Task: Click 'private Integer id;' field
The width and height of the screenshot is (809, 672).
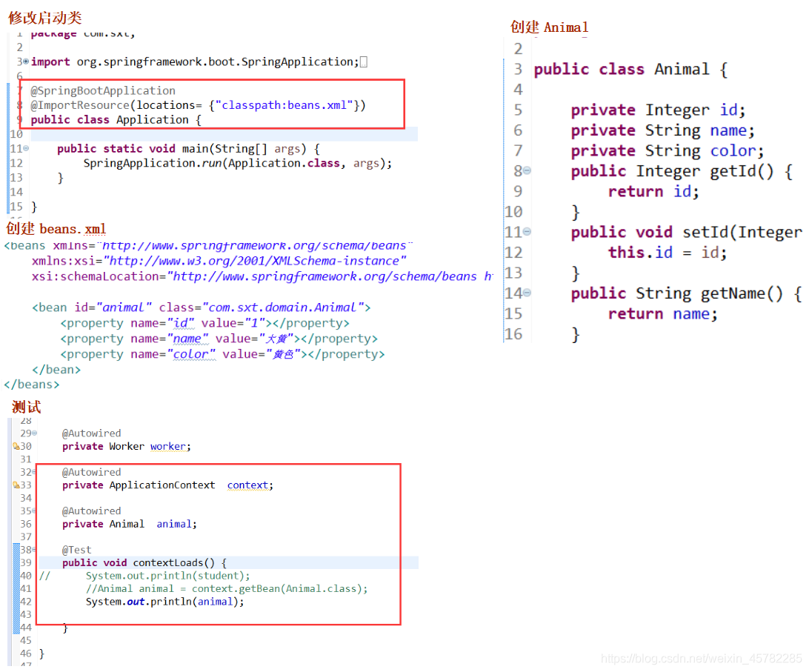Action: [658, 110]
